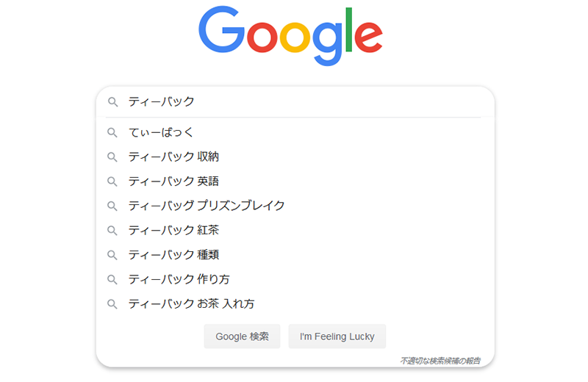The height and width of the screenshot is (382, 588).
Task: Click the magnifier icon in search box
Action: point(112,102)
